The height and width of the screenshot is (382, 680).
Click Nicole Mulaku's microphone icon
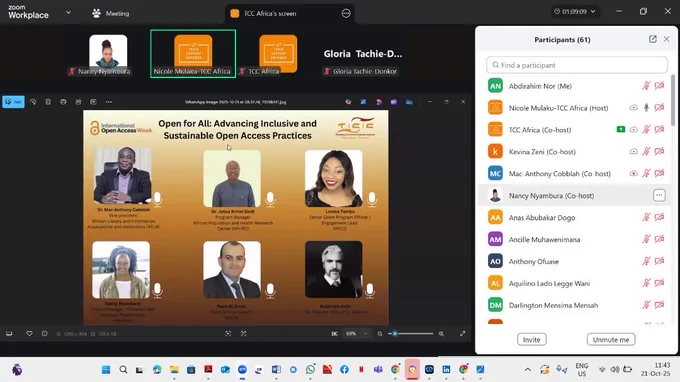[646, 108]
